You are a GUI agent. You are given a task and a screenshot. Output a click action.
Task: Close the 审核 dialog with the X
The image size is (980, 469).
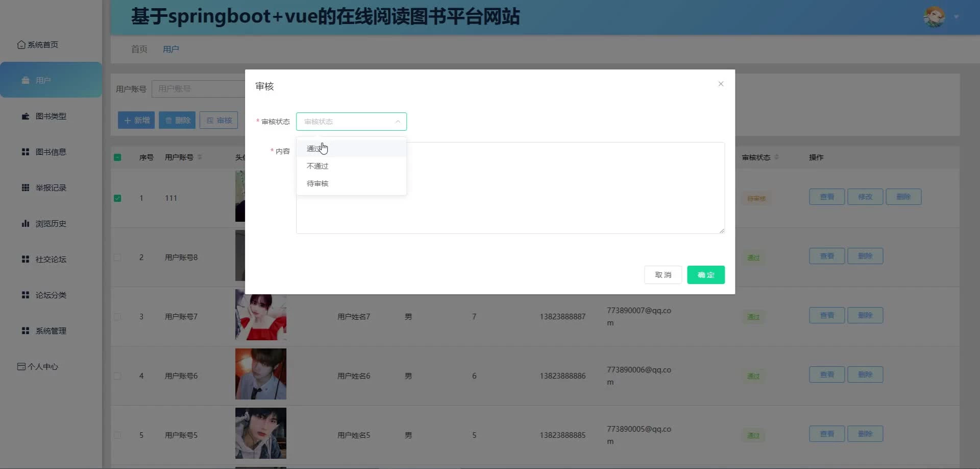coord(721,84)
